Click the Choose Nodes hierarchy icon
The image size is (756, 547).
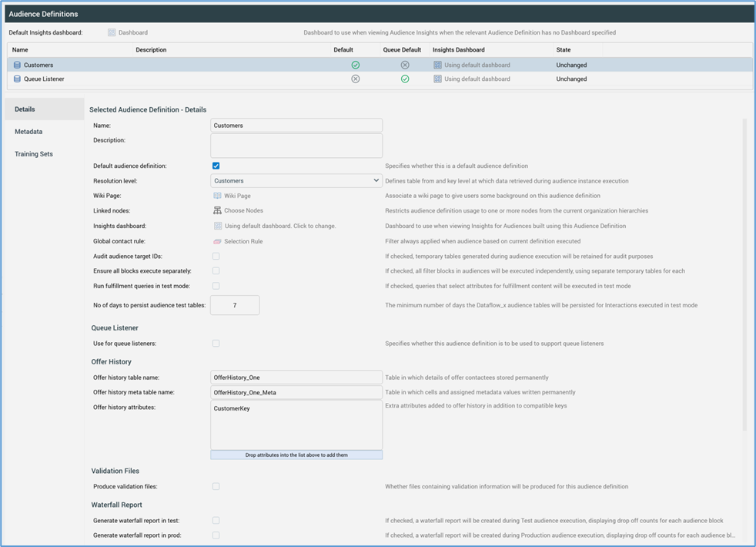[x=217, y=211]
